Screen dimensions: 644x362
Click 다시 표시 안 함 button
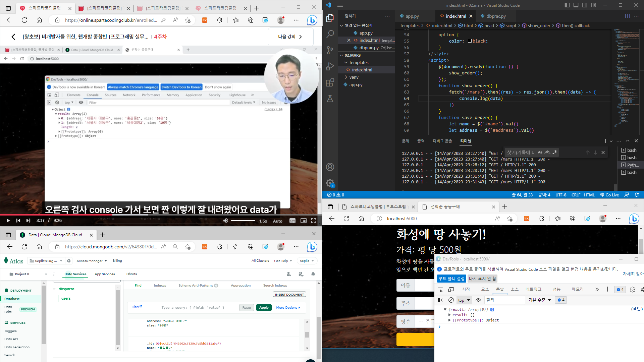(x=482, y=279)
